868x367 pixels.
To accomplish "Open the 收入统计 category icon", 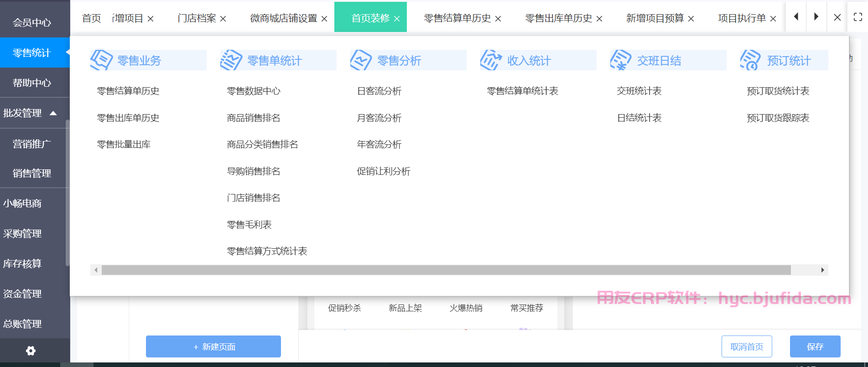I will point(491,60).
